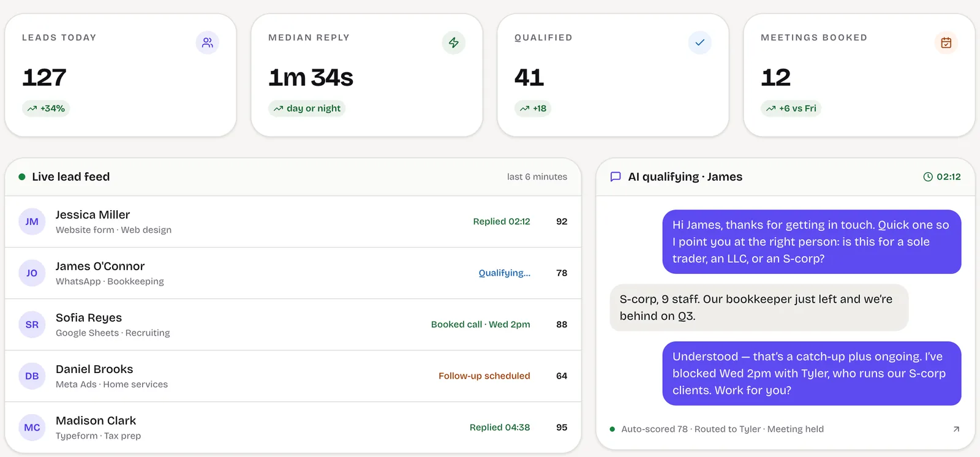Open the James O'Connor lead name

[100, 266]
